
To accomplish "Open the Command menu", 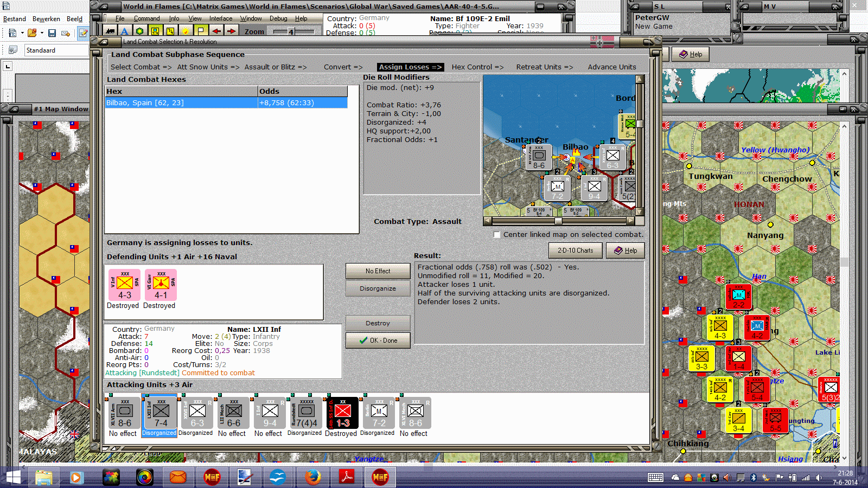I will point(146,18).
